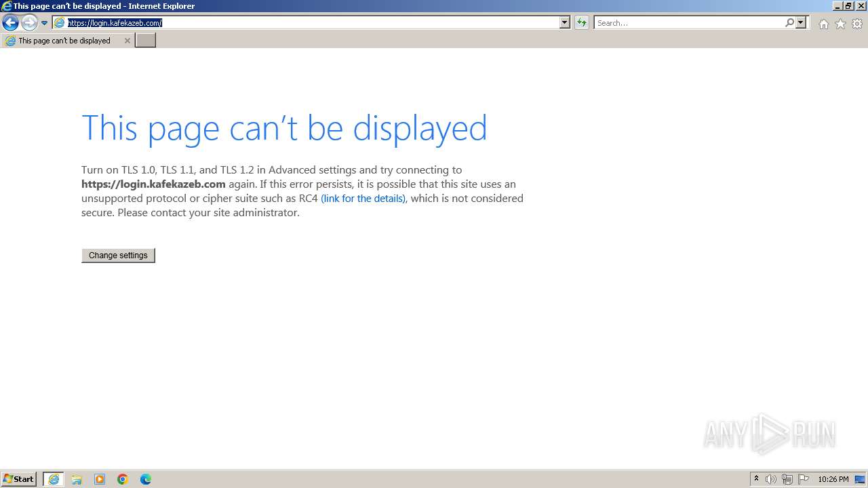Open the volume speaker tray icon
This screenshot has width=868, height=488.
tap(771, 479)
